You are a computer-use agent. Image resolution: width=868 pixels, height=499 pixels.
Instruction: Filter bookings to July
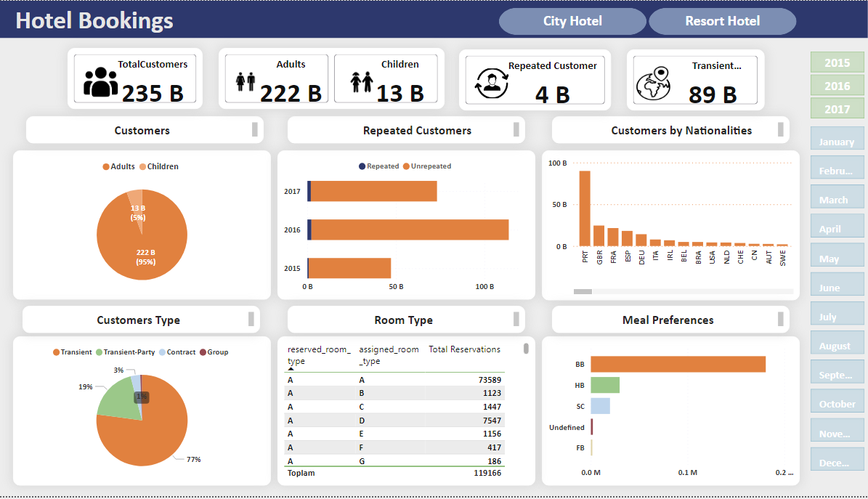tap(837, 313)
